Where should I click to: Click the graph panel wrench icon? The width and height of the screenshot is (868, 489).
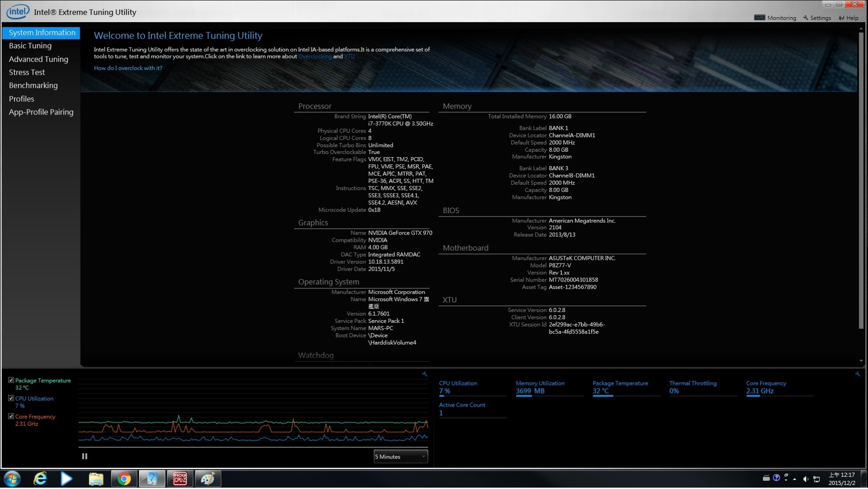coord(424,374)
